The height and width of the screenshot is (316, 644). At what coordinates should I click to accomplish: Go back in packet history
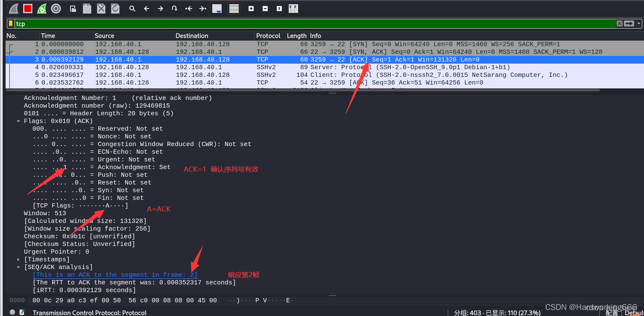(146, 9)
